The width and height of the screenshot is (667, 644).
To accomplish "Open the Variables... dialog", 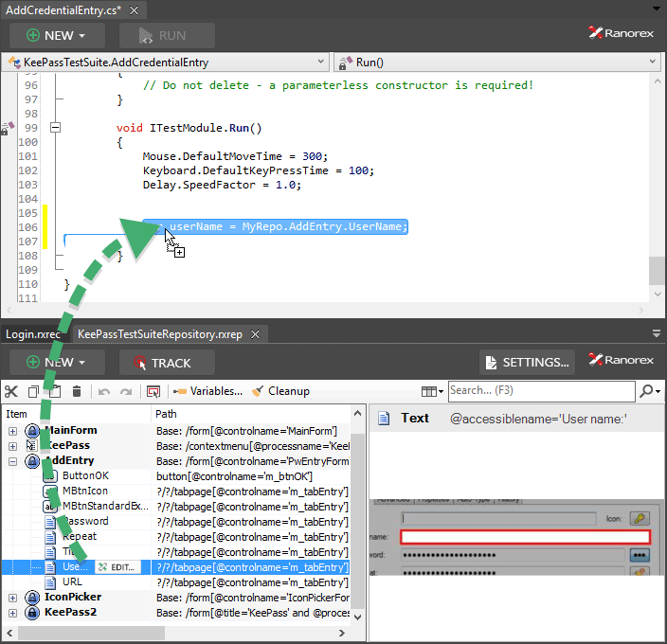I will coord(208,391).
